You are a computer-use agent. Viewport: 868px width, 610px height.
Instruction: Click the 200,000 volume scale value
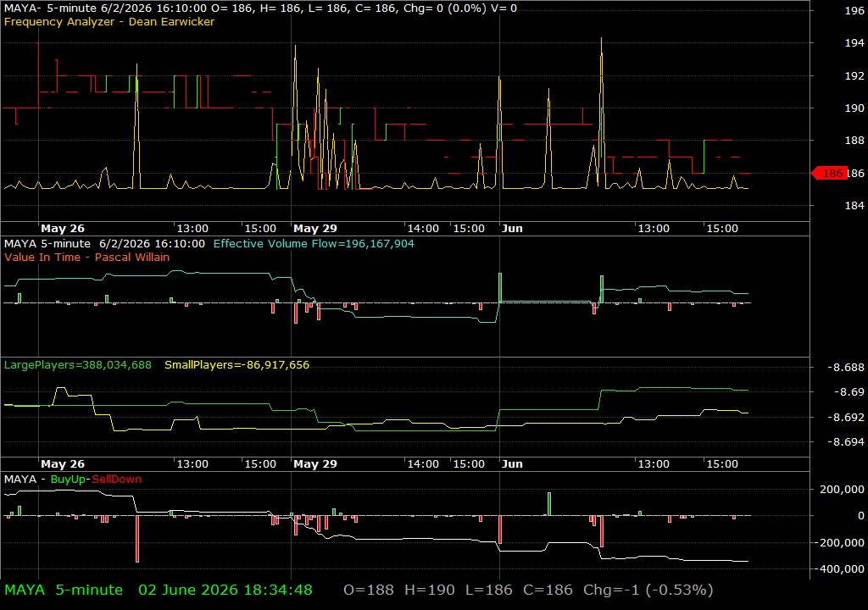coord(842,490)
